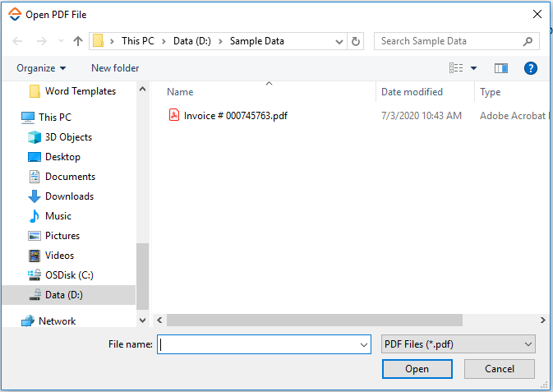Expand the view options dropdown arrow
This screenshot has width=553, height=392.
[474, 68]
